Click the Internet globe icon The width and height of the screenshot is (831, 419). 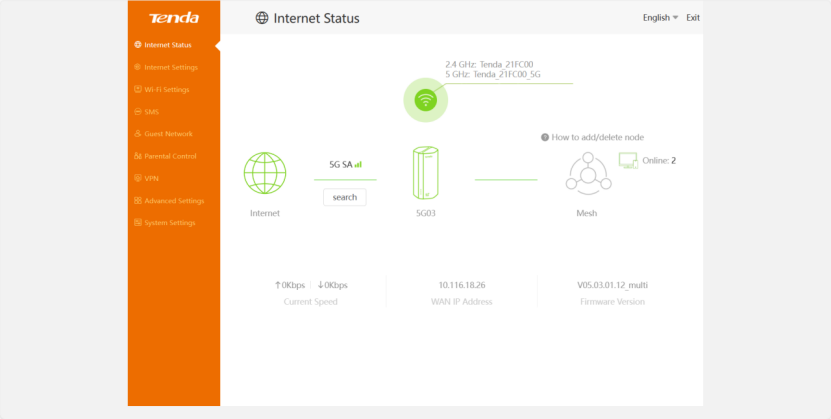pyautogui.click(x=265, y=173)
